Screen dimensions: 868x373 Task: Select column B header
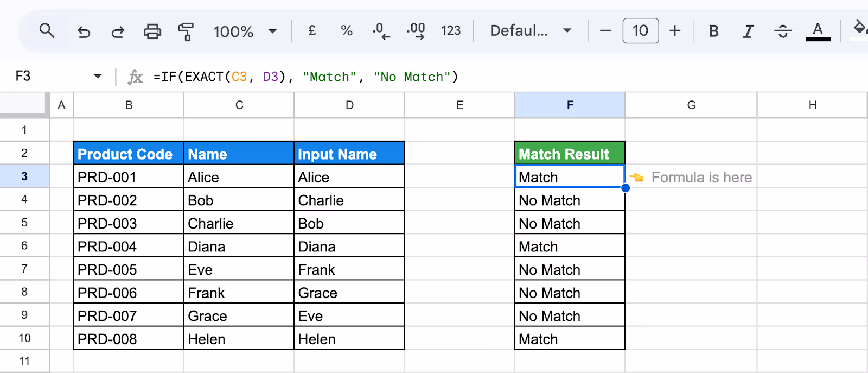coord(129,105)
